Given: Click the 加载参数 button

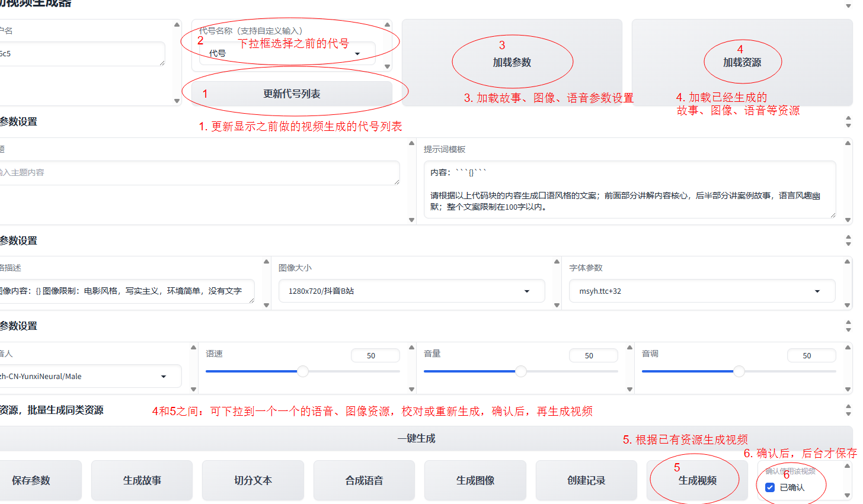Looking at the screenshot, I should point(512,62).
